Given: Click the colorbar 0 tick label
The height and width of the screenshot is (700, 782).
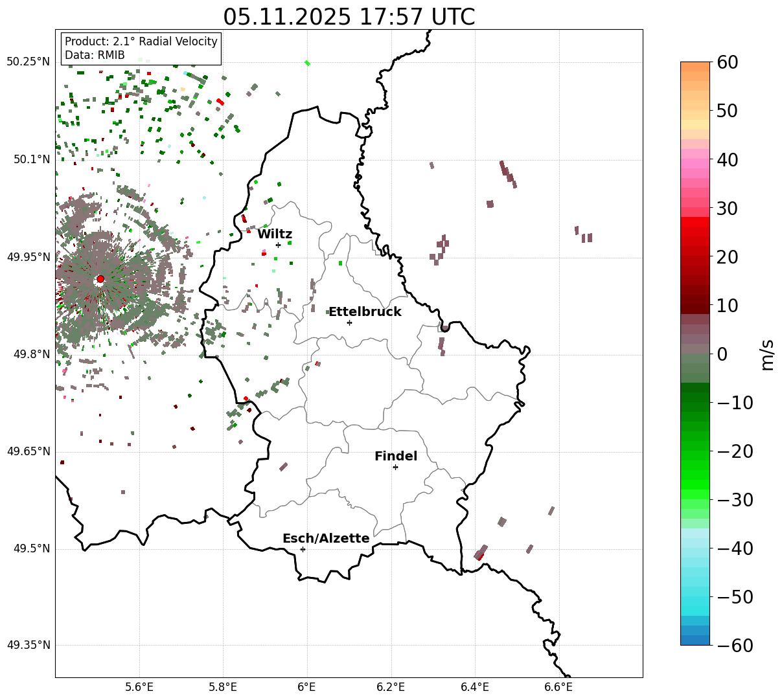Looking at the screenshot, I should coord(721,354).
